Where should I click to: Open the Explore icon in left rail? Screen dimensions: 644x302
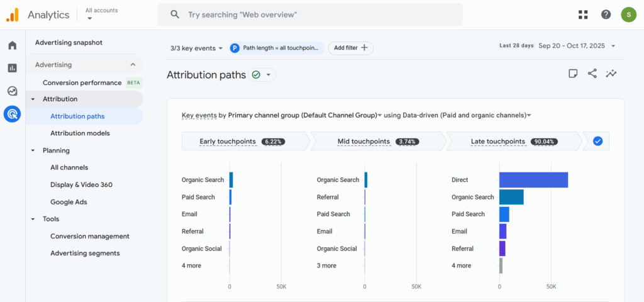12,91
